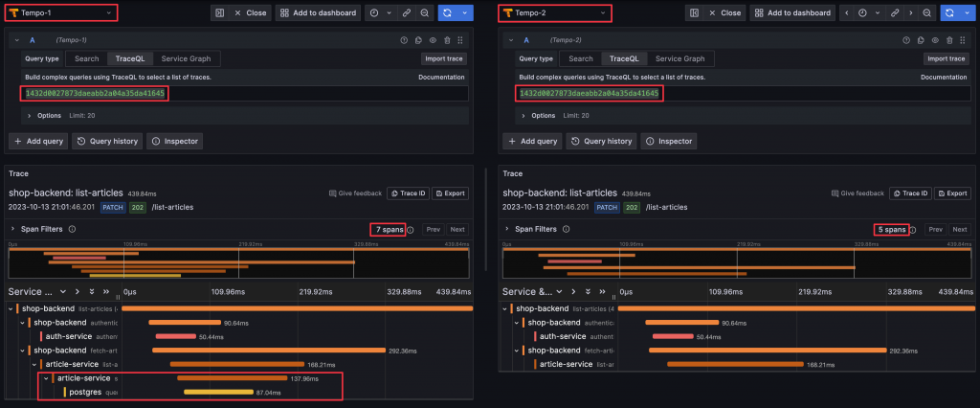Close the Tempo-2 pane
This screenshot has width=980, height=408.
coord(724,12)
